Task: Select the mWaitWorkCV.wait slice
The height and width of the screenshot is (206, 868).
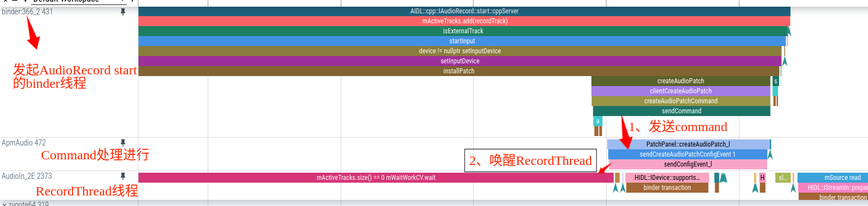Action: tap(376, 178)
